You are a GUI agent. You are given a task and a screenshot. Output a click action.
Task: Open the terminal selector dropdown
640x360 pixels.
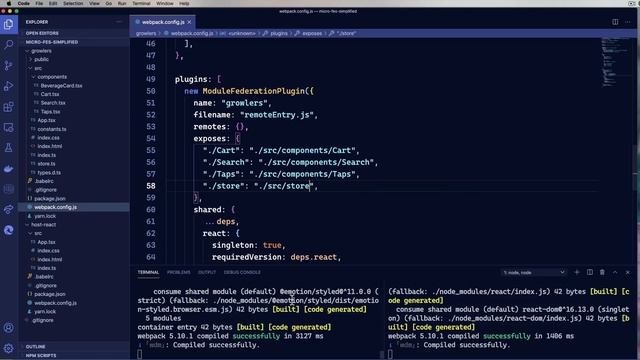533,272
